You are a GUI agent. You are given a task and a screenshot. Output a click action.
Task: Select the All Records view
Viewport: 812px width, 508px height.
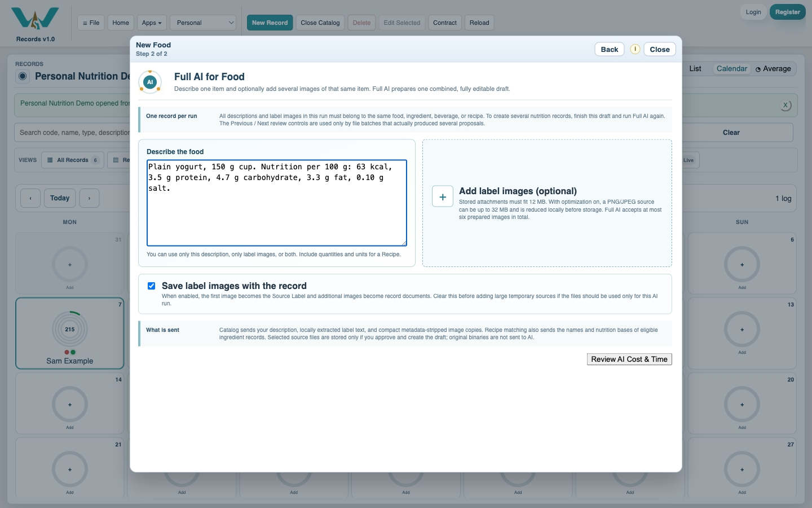(x=73, y=160)
